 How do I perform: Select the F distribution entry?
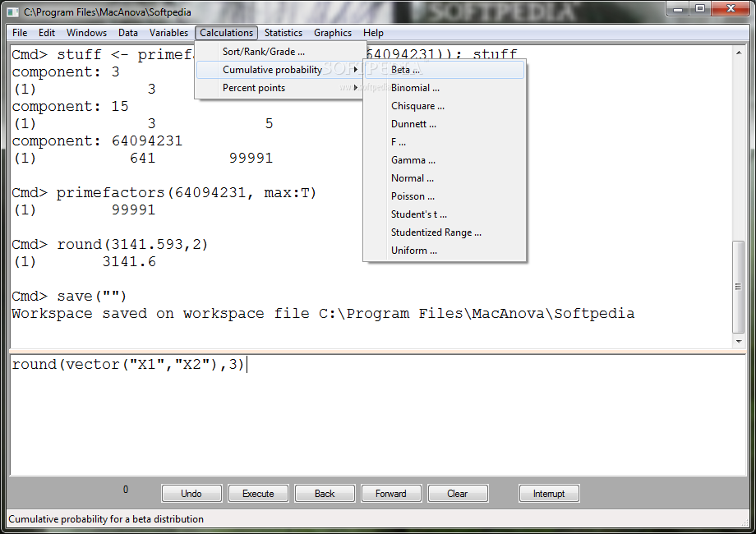445,142
